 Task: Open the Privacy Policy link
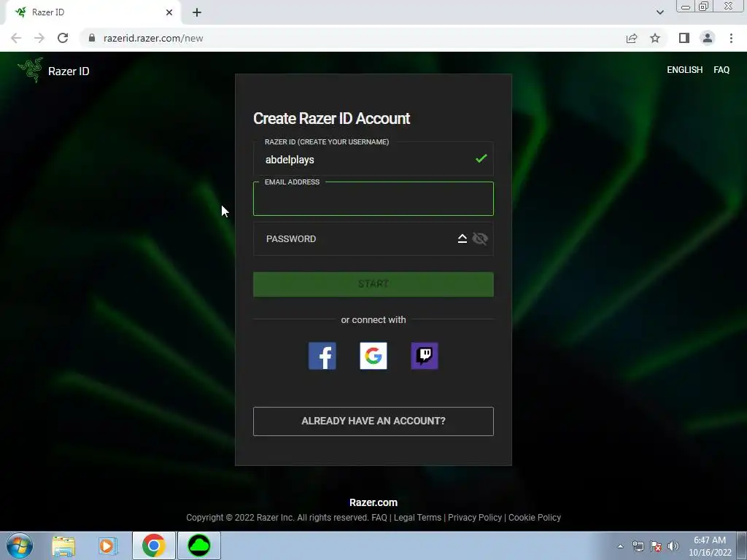click(475, 518)
